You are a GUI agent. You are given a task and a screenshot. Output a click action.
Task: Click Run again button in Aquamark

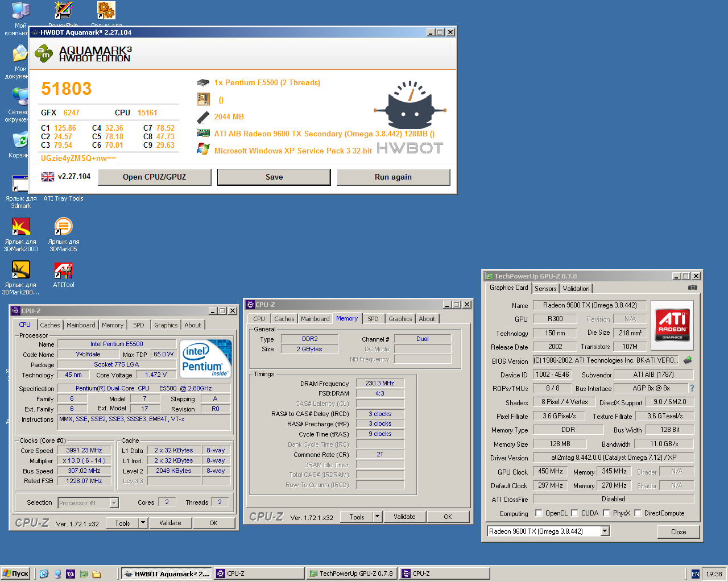pyautogui.click(x=394, y=177)
